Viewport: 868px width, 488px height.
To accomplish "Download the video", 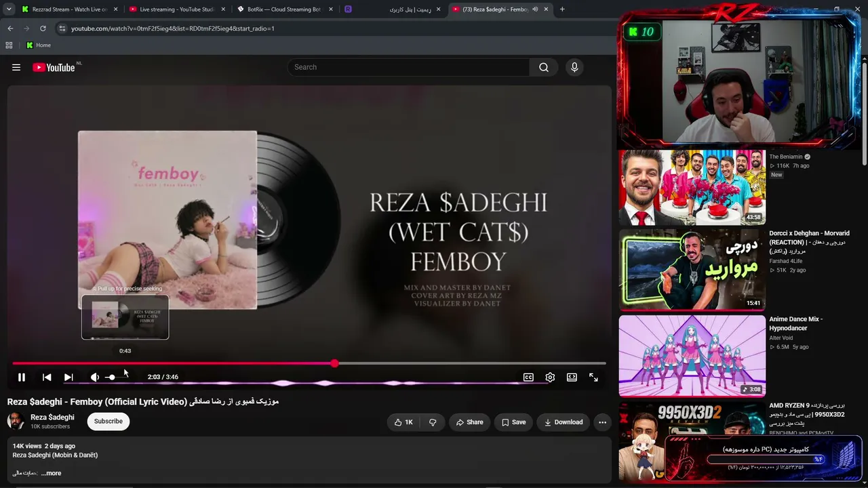I will click(564, 422).
